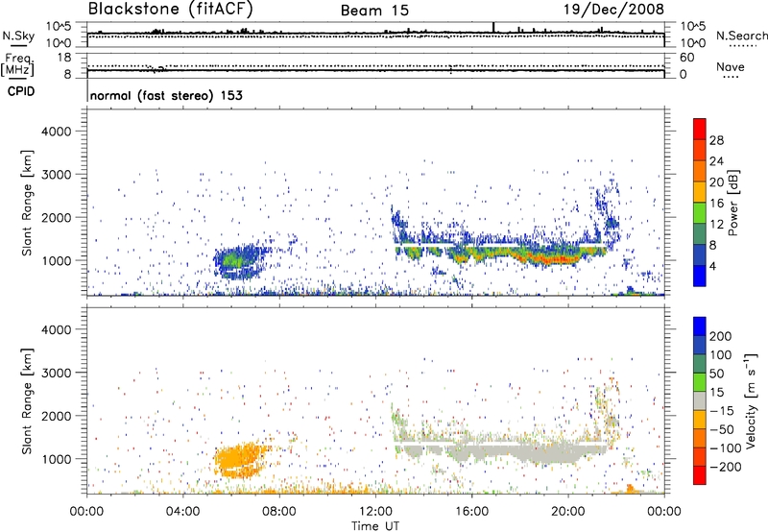Select the "Time UT" axis title

pos(375,526)
